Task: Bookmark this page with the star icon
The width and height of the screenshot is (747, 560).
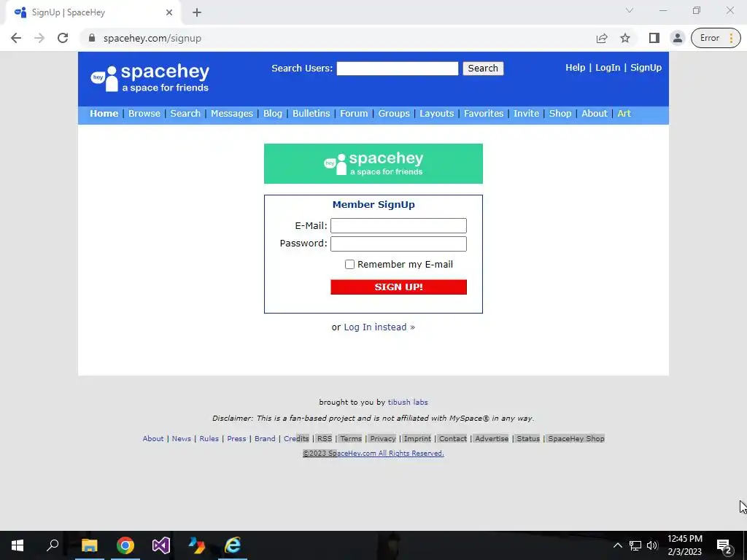Action: (625, 38)
